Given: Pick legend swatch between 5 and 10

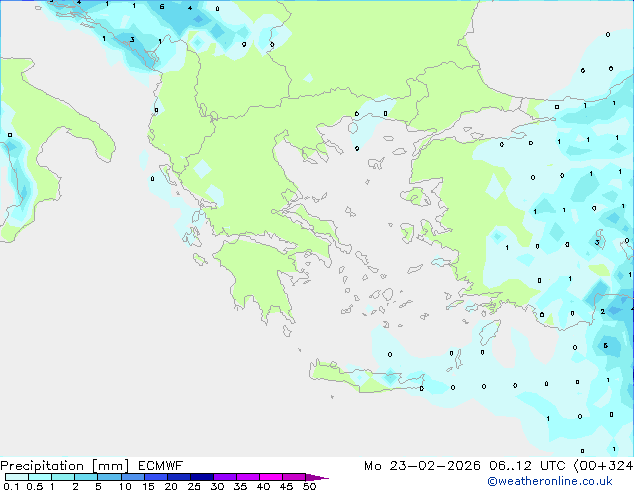Looking at the screenshot, I should click(x=109, y=477).
